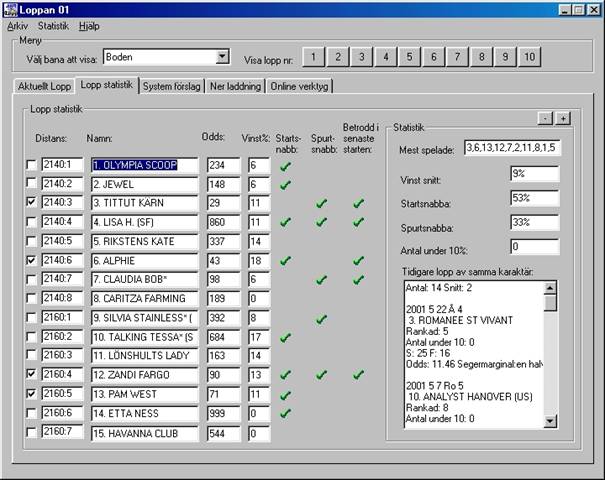The image size is (605, 480).
Task: Tick the HAVANNA CLUB checkbox
Action: [x=31, y=432]
